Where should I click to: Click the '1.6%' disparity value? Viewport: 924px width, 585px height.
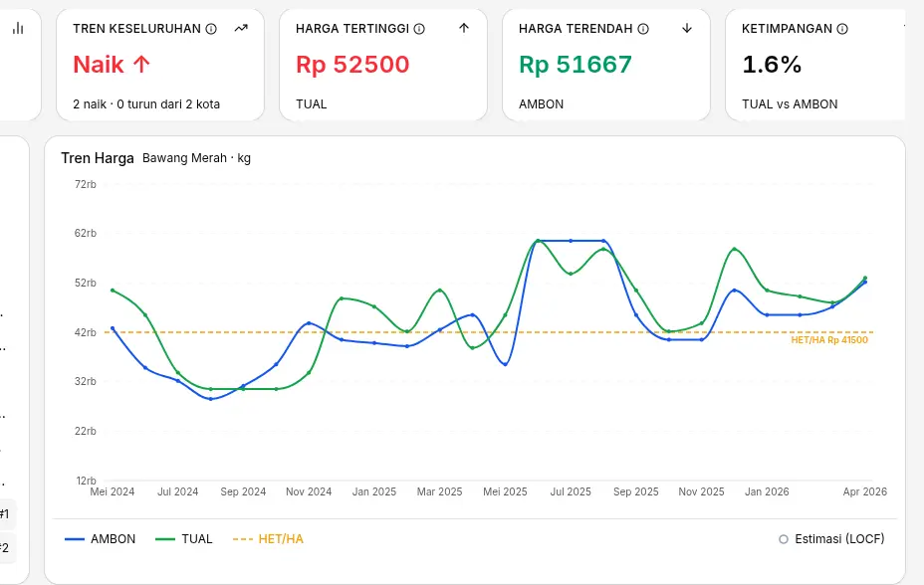pos(772,64)
